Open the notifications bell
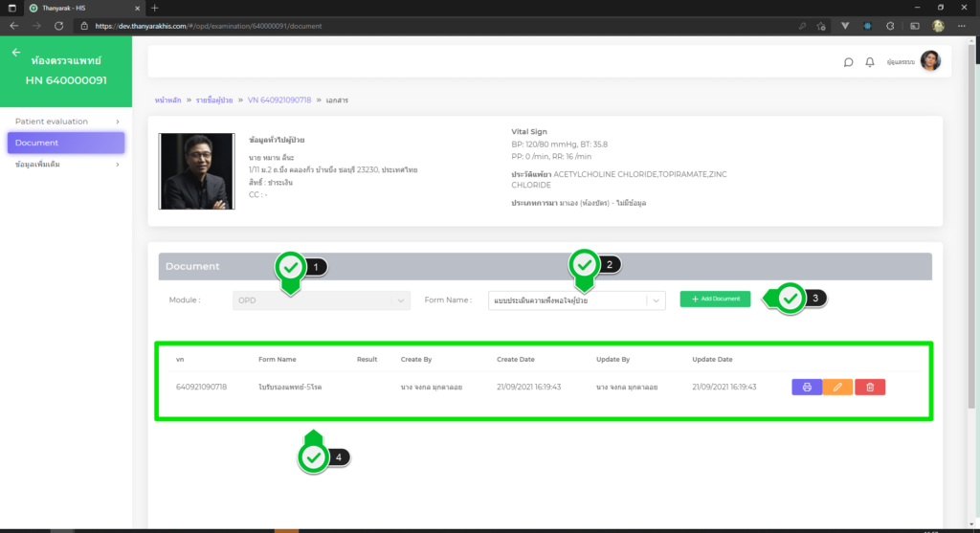980x533 pixels. (x=870, y=62)
